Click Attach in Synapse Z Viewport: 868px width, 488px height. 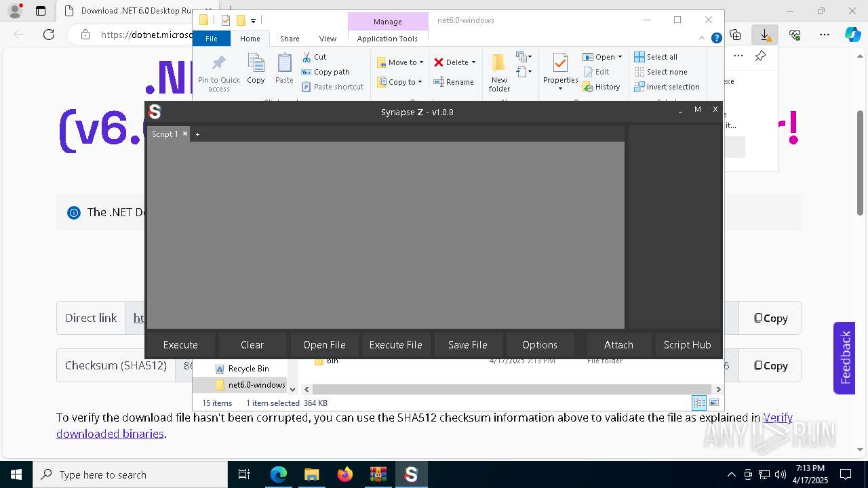click(x=618, y=345)
